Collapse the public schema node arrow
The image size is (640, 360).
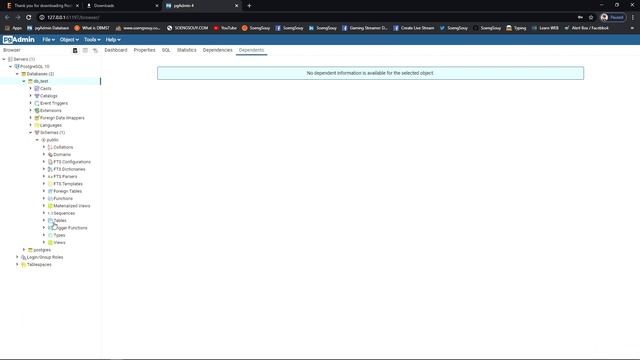[37, 140]
